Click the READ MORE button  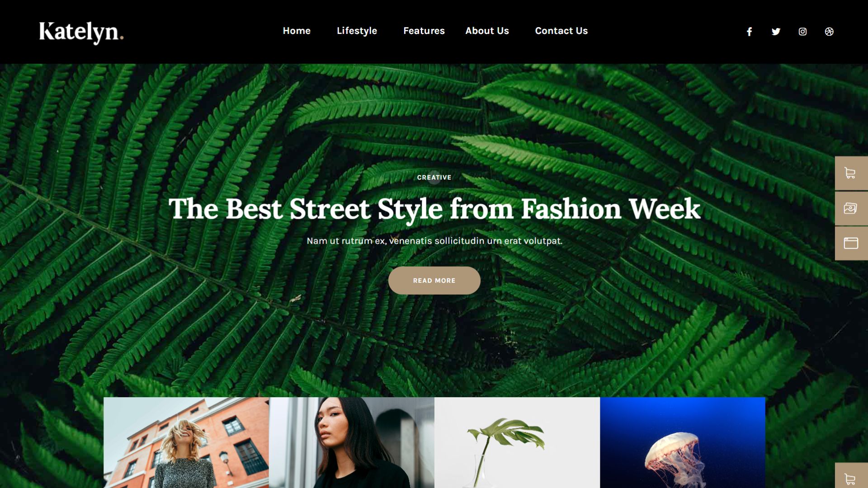coord(434,281)
